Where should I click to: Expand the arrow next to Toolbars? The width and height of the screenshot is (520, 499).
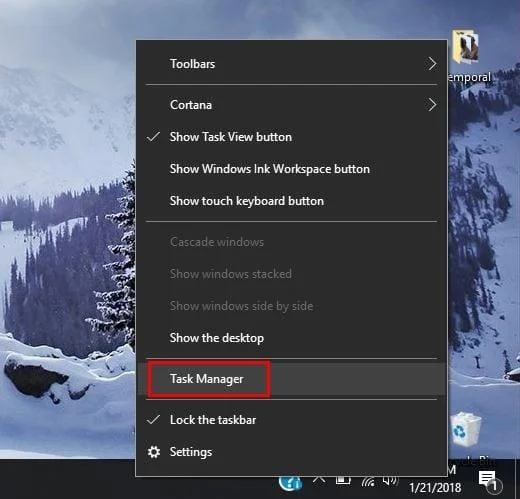click(432, 64)
